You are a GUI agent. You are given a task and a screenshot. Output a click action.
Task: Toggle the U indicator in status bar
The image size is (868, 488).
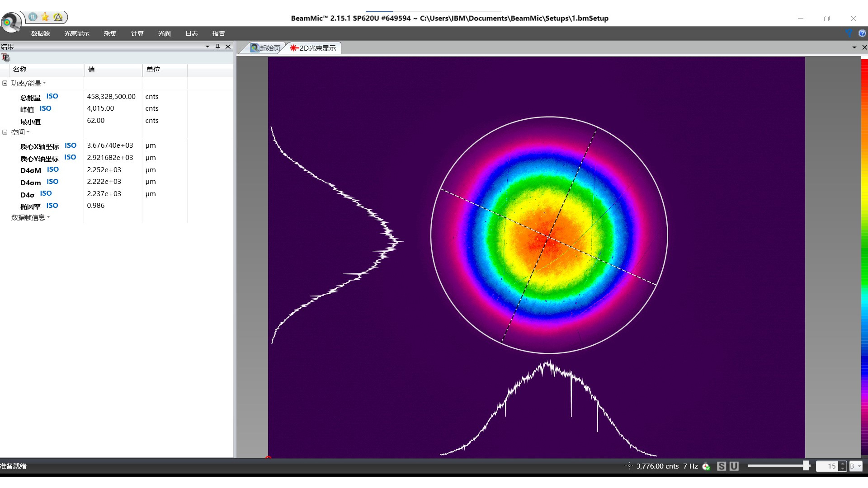[734, 466]
